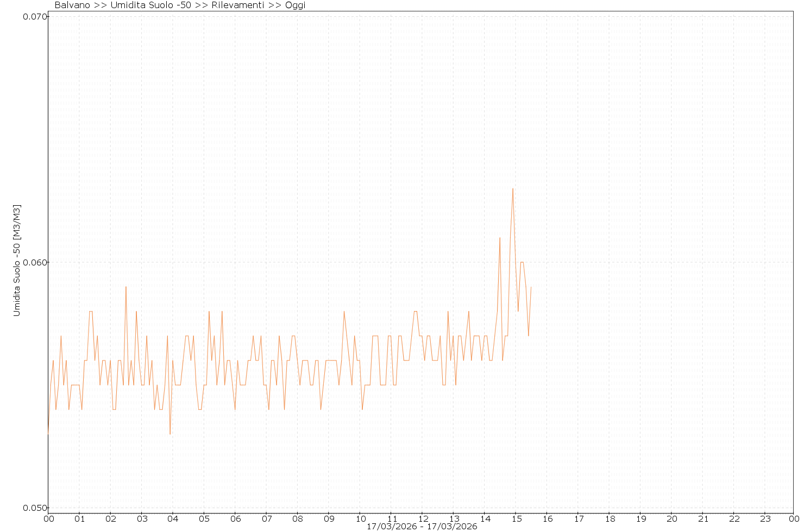Click the hour 23 tick label

(765, 518)
